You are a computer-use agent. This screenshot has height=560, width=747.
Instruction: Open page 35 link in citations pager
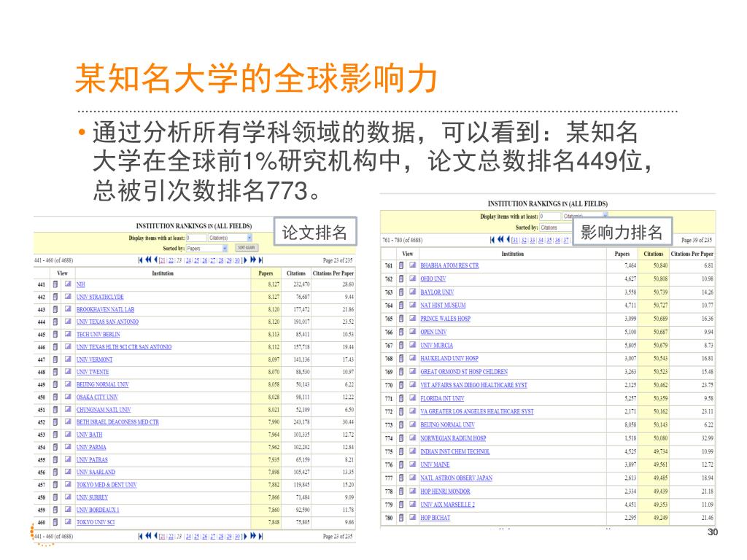coord(549,241)
